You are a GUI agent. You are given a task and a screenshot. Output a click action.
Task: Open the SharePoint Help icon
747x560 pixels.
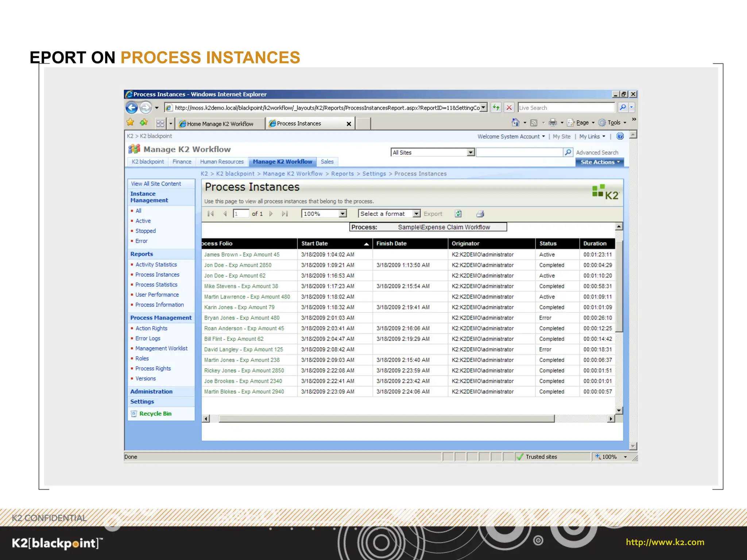point(620,136)
